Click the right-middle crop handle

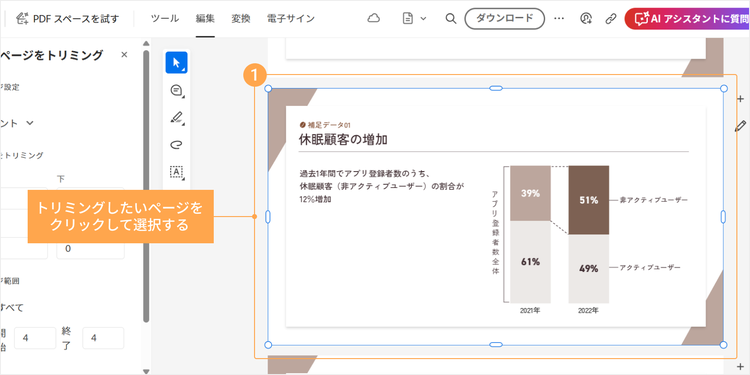(x=723, y=217)
